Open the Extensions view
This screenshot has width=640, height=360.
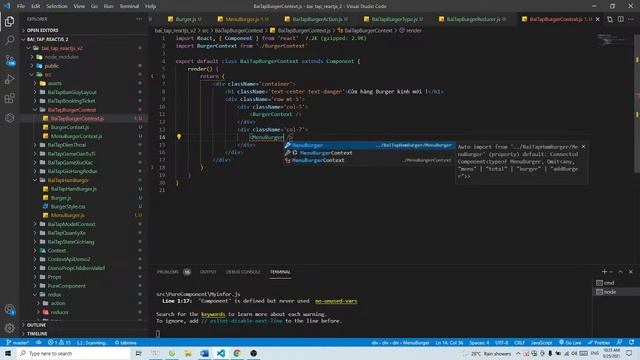9,98
